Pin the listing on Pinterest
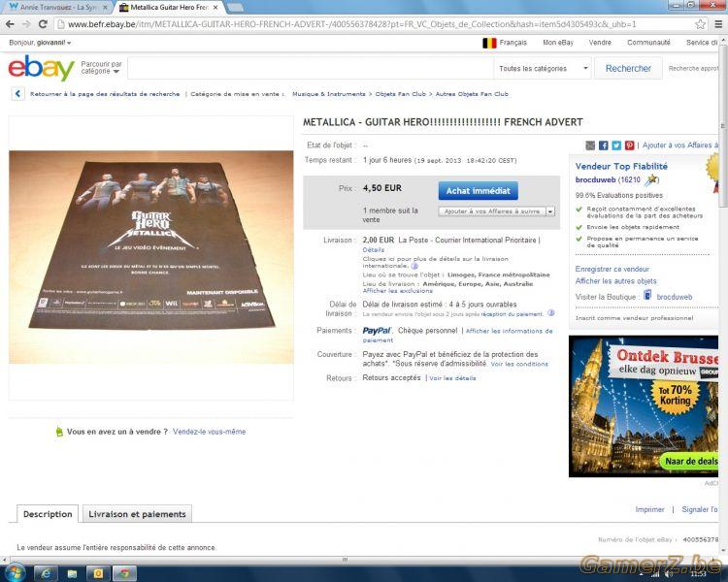Screen dimensions: 728x582 629,145
